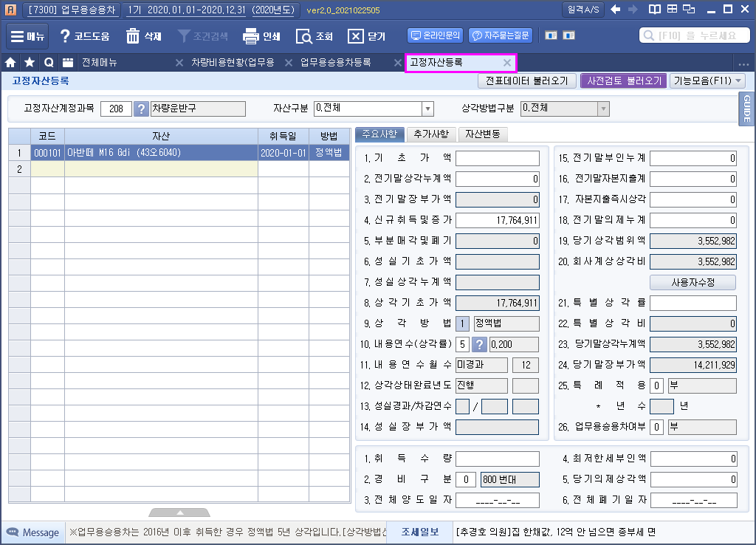The width and height of the screenshot is (756, 545).
Task: Open the favorites star icon
Action: tap(30, 62)
